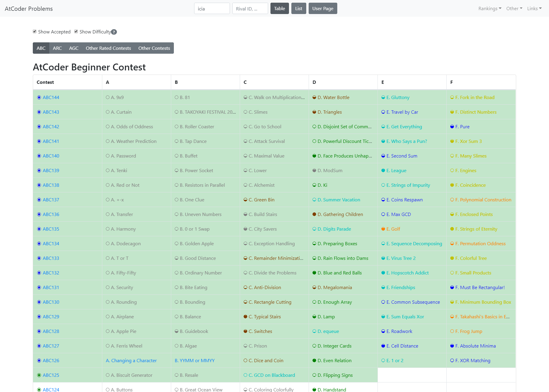
Task: Click the Rival ID input field
Action: [250, 8]
